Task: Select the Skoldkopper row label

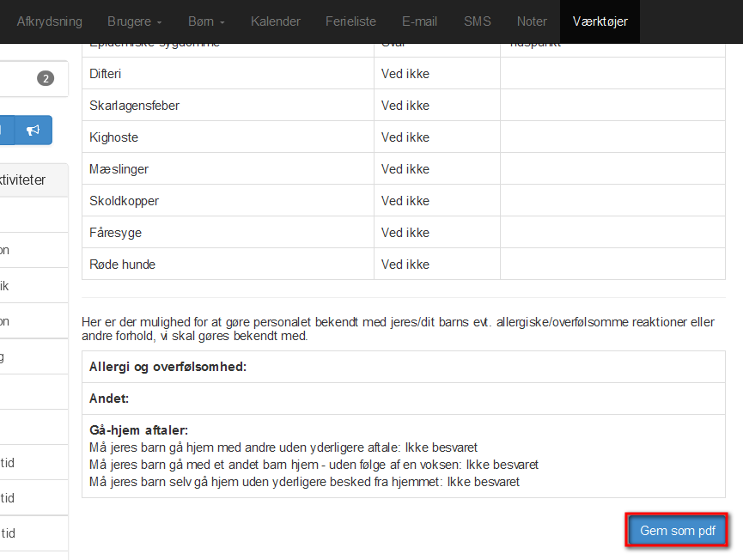Action: [x=125, y=201]
